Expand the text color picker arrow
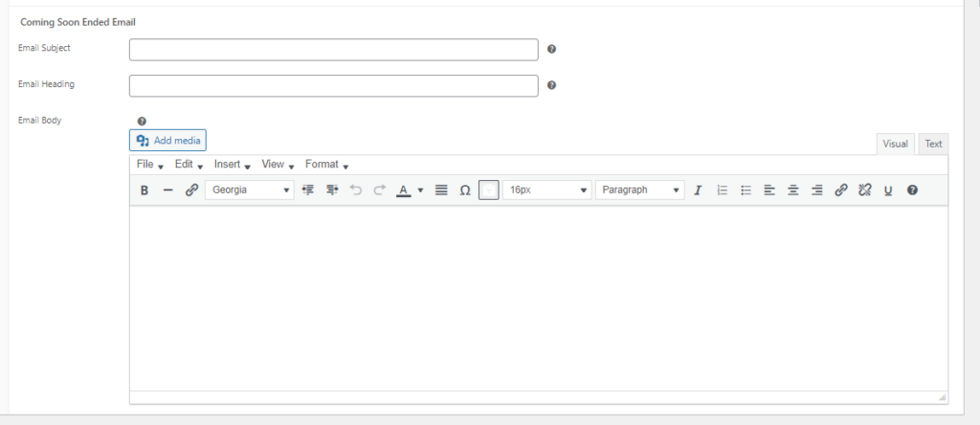Viewport: 980px width, 425px height. [x=421, y=190]
